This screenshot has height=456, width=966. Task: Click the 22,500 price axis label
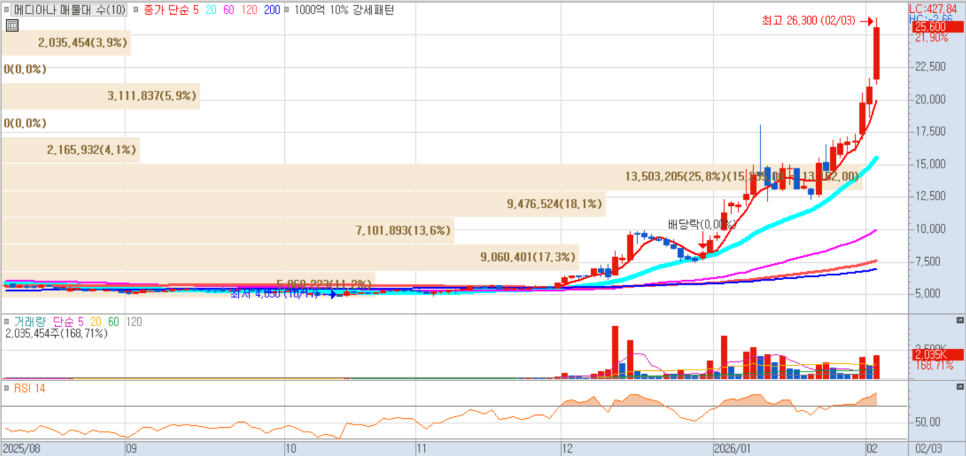(x=932, y=67)
